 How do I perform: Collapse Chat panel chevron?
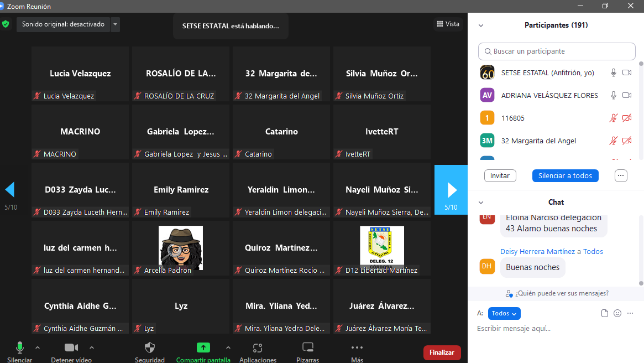481,203
